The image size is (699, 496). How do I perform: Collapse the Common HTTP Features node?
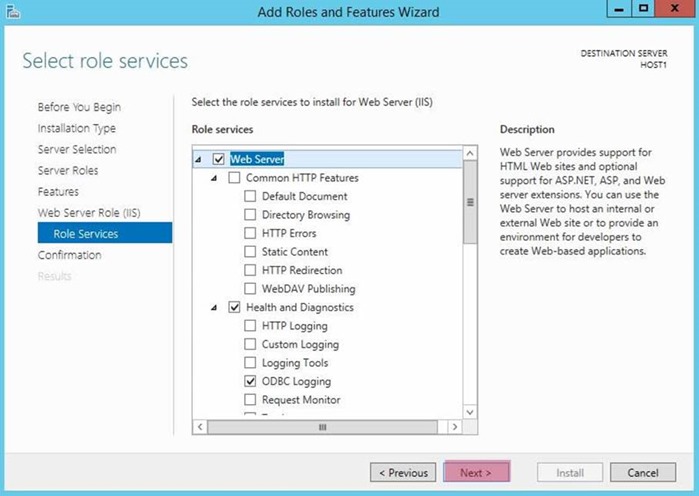[x=214, y=178]
